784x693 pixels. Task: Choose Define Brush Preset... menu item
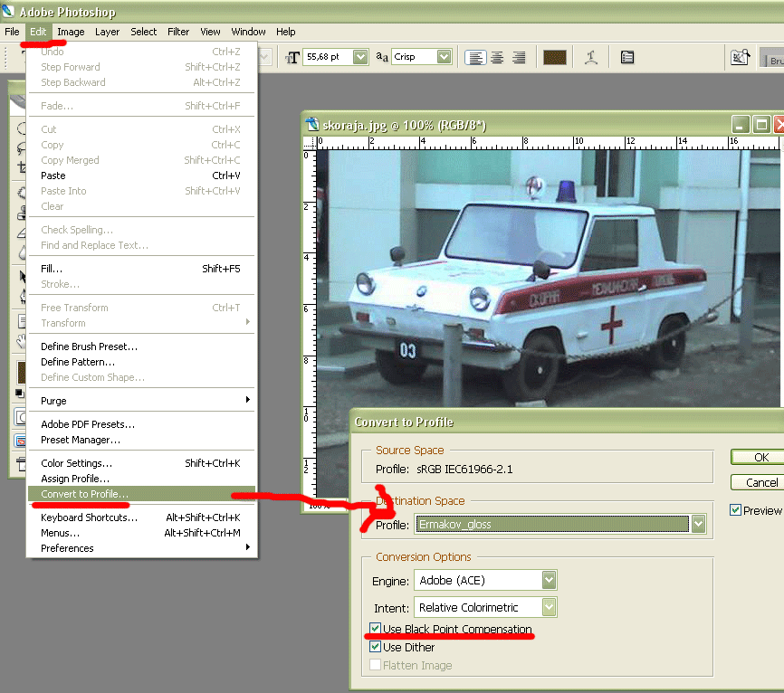click(141, 346)
